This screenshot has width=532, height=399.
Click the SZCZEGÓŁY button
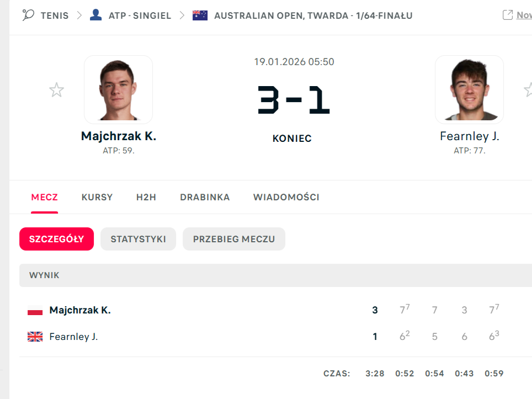pyautogui.click(x=56, y=239)
